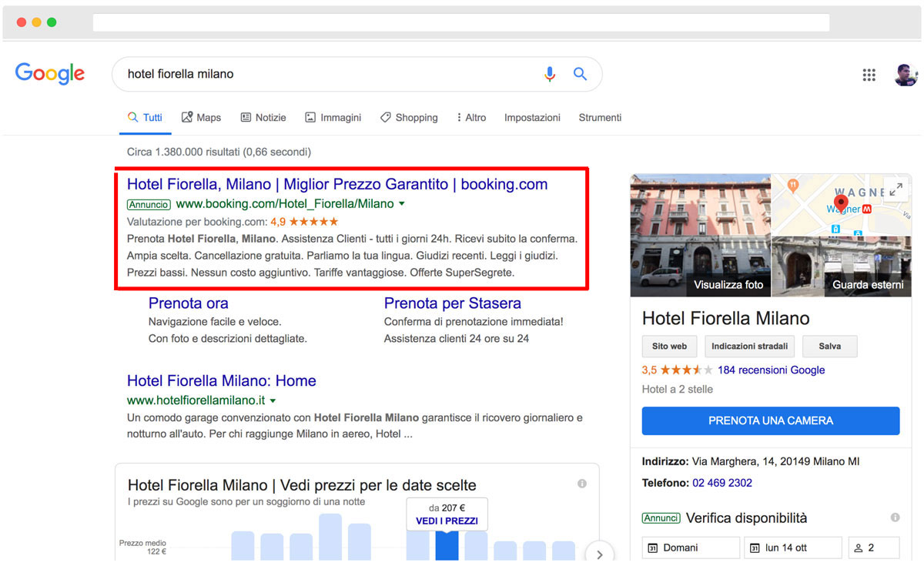Click the Via Marghera, 14 address text
The width and height of the screenshot is (924, 566).
(x=775, y=462)
